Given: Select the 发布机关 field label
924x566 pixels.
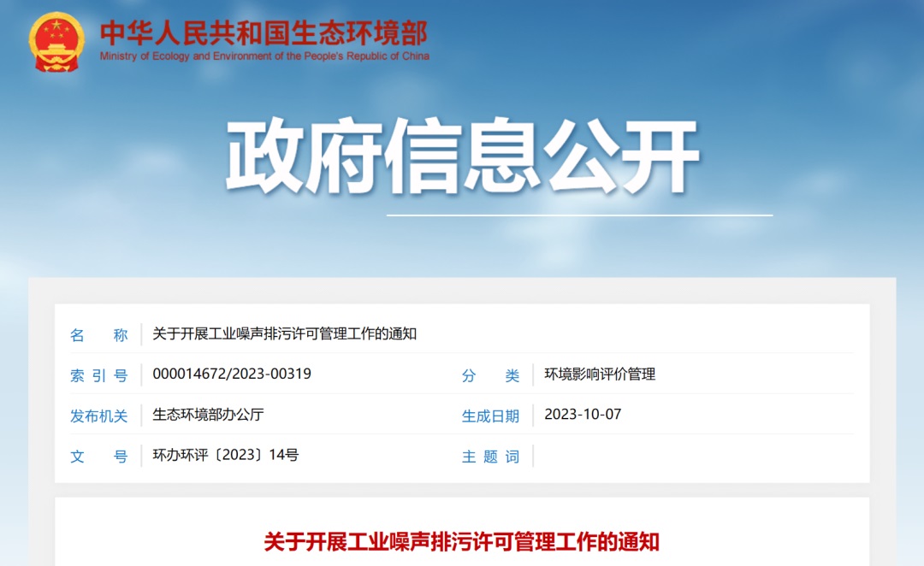Looking at the screenshot, I should click(x=98, y=416).
